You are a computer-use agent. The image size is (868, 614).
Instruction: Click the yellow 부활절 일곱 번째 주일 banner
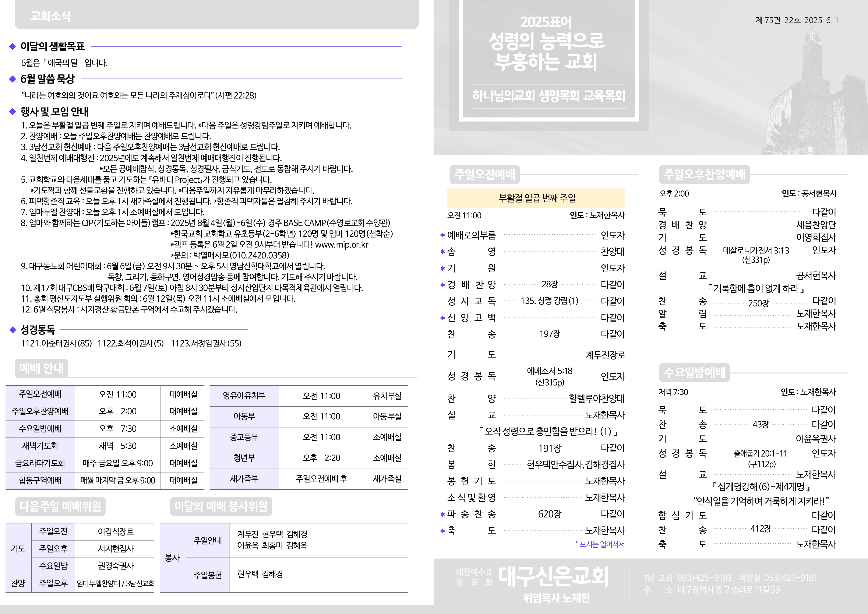click(536, 198)
